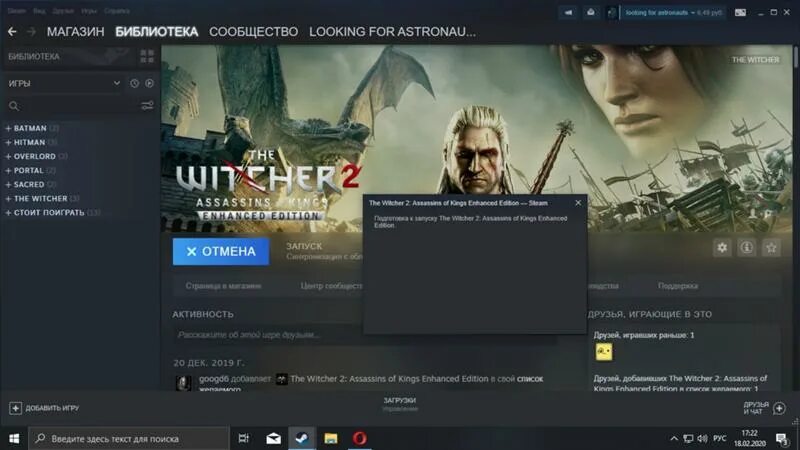Click the ОТМЕНА button

point(221,252)
